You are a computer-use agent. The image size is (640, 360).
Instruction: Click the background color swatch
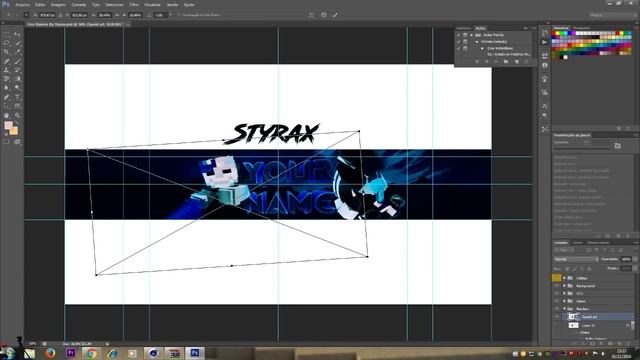[x=14, y=131]
